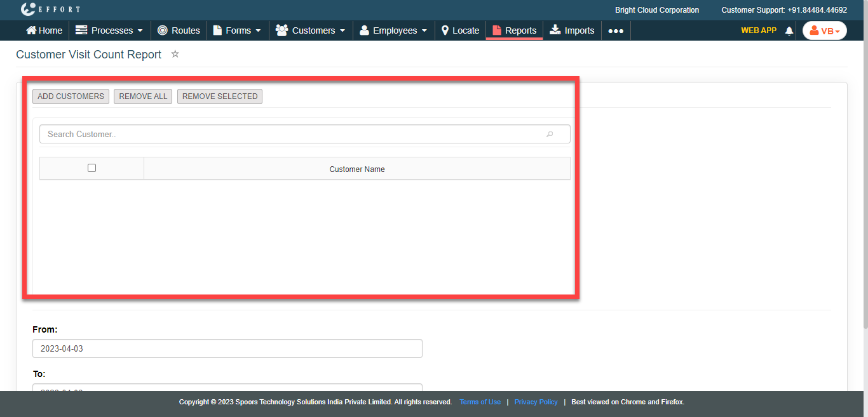Open Routes using the target icon
The height and width of the screenshot is (417, 868).
click(163, 30)
